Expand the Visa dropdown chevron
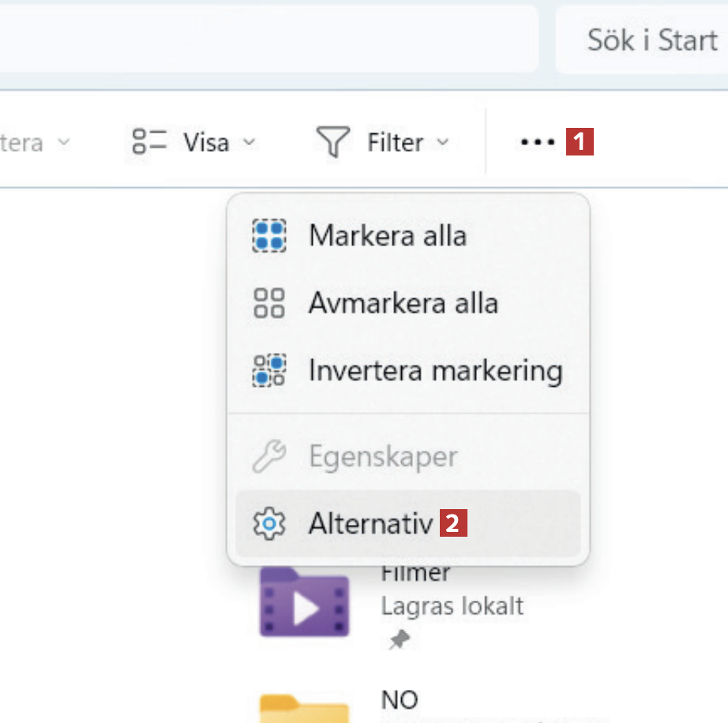This screenshot has height=723, width=728. pyautogui.click(x=249, y=143)
